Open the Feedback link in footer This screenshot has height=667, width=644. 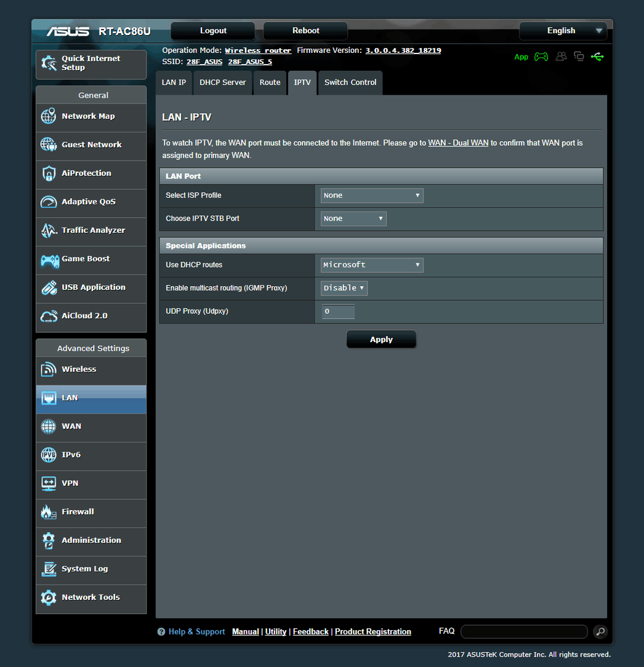(x=311, y=632)
